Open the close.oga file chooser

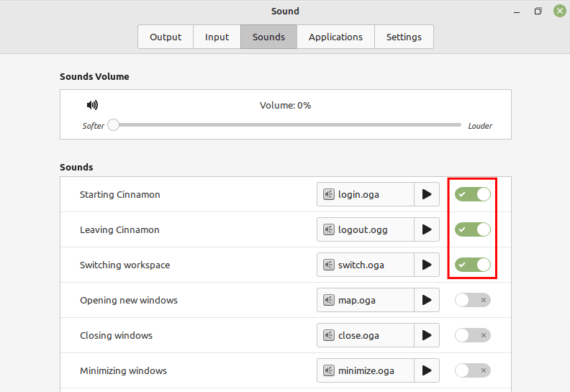366,335
